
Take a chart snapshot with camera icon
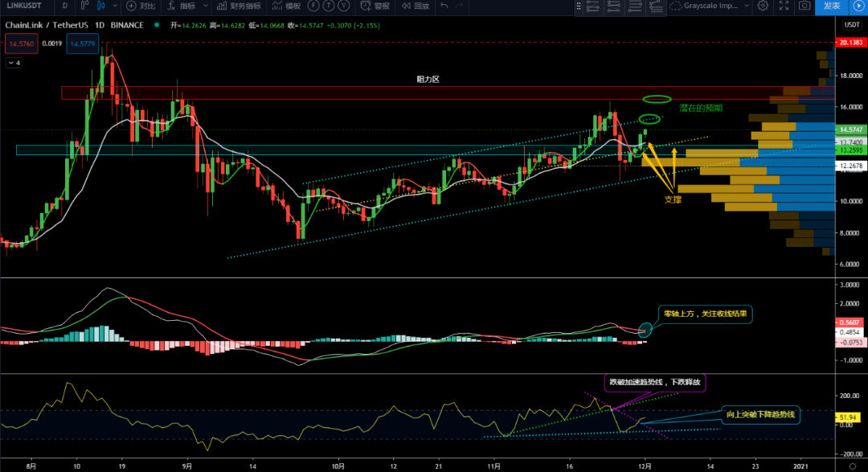point(805,6)
